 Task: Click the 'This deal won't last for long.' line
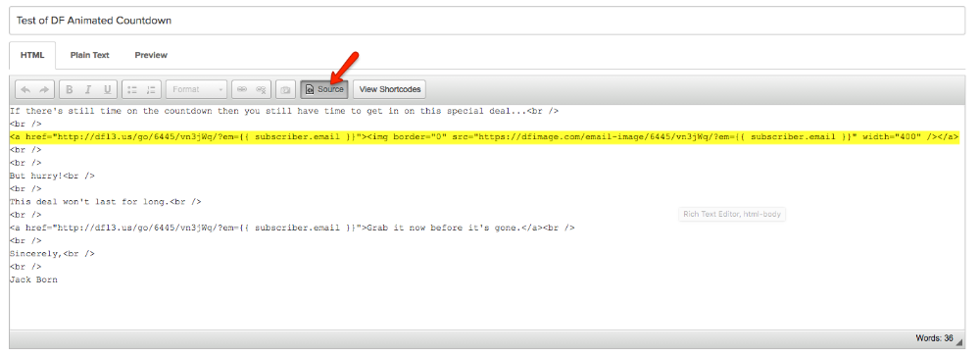tap(105, 201)
